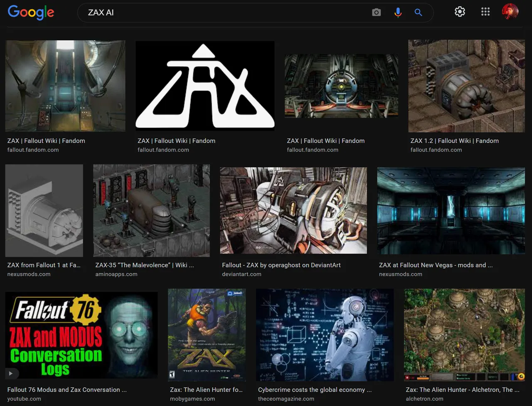The width and height of the screenshot is (532, 406).
Task: Open the gray 3D ZAX model thumbnail
Action: 44,210
